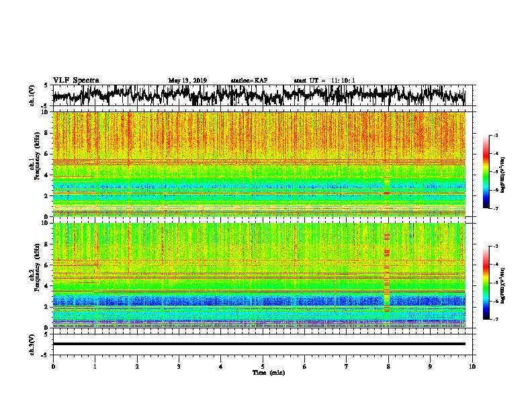Click the ch.1 frequency axis "8" tick label
The height and width of the screenshot is (411, 532).
47,133
